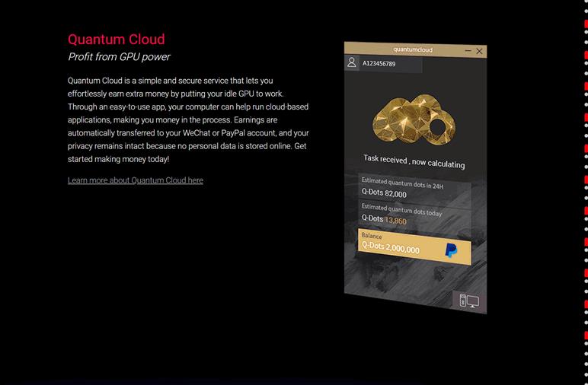Click the user profile icon in quantumcloud app
This screenshot has height=385, width=588.
click(351, 62)
